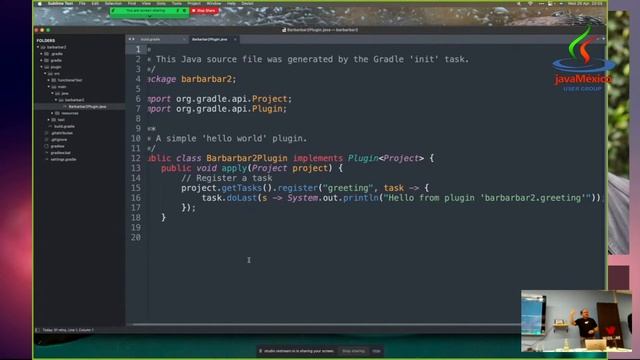The width and height of the screenshot is (640, 360).
Task: Click line number 12 in the gutter
Action: pyautogui.click(x=136, y=158)
